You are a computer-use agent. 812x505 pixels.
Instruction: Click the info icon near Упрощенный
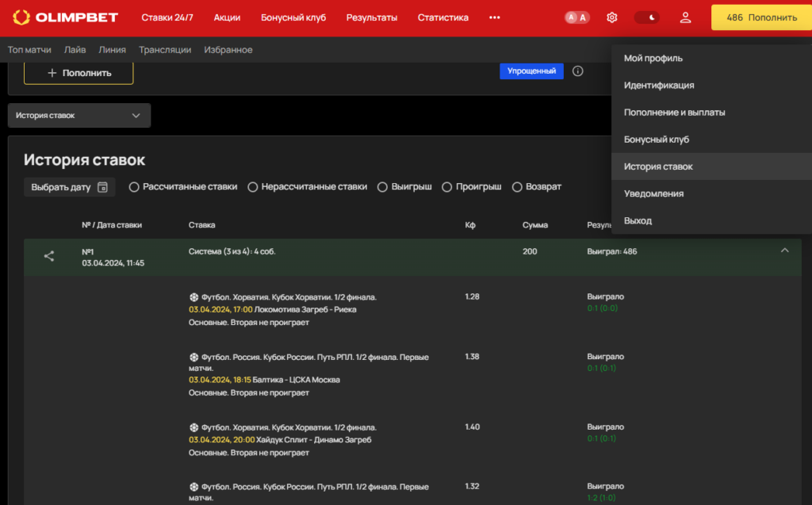click(x=578, y=71)
